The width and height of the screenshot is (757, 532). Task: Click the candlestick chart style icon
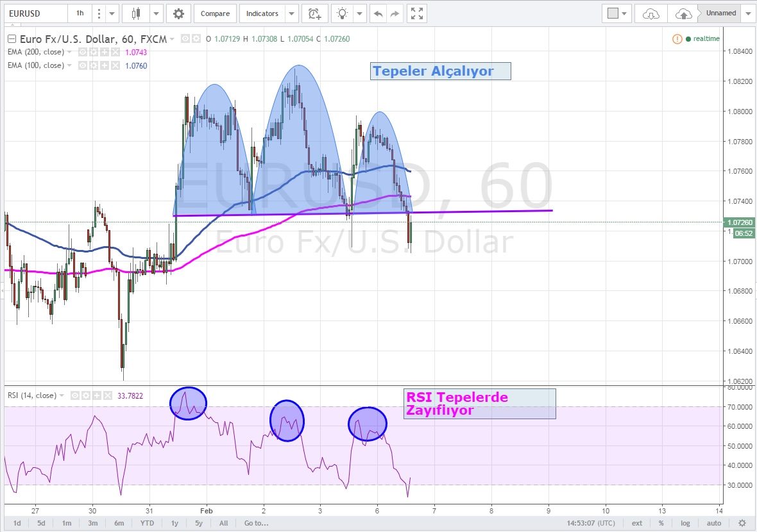(x=135, y=13)
